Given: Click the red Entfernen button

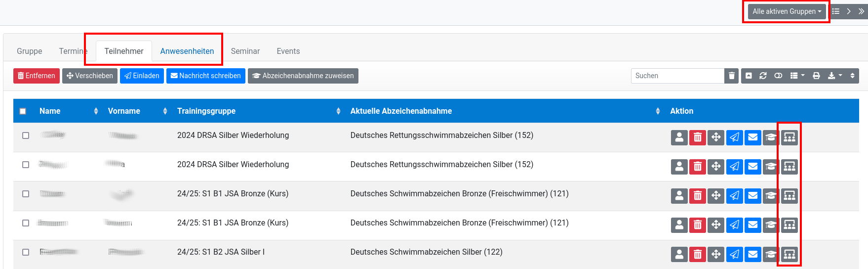Looking at the screenshot, I should (37, 76).
